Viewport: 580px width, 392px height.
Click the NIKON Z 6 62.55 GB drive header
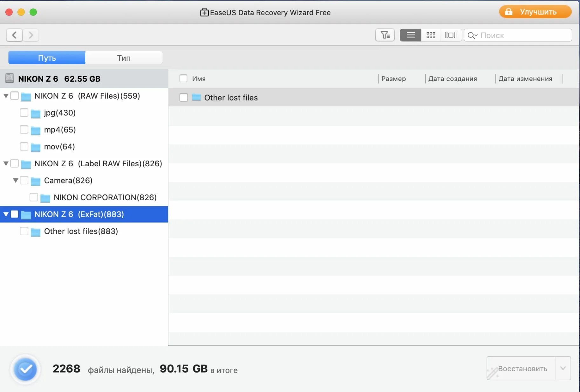84,79
